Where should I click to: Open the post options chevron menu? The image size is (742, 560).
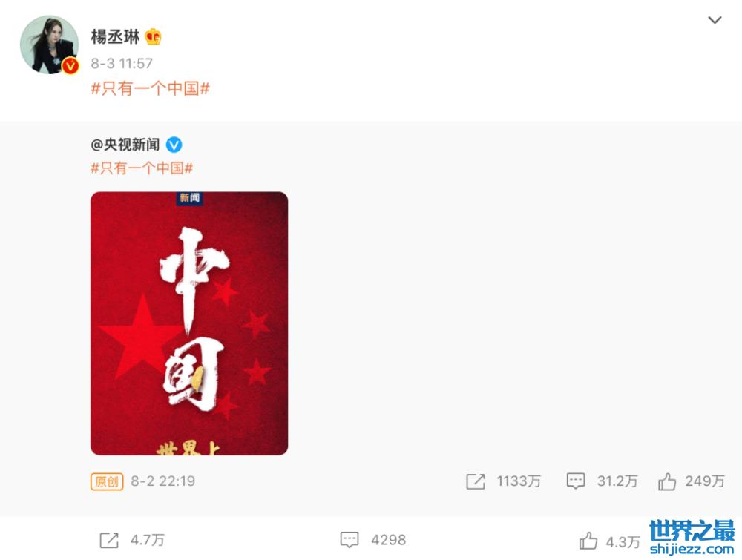point(715,20)
